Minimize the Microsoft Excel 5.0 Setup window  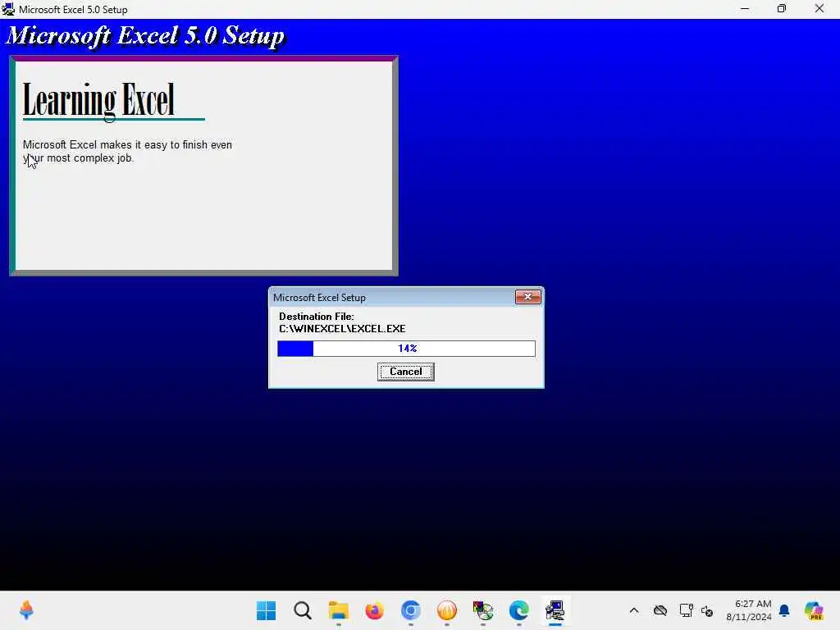click(745, 9)
